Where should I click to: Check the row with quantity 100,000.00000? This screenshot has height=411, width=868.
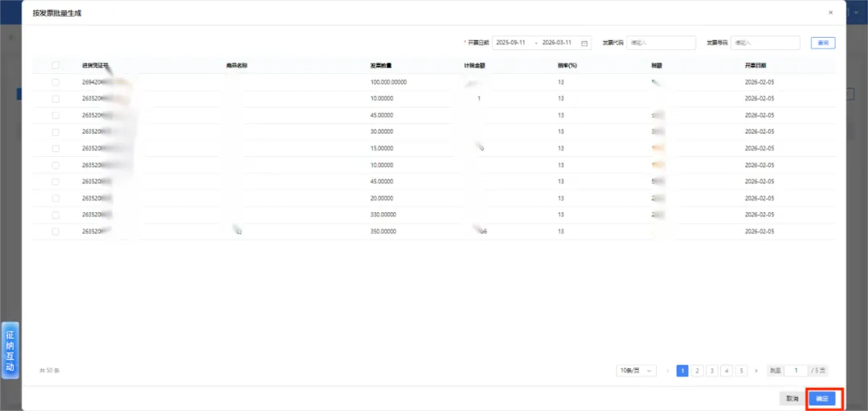(x=55, y=82)
